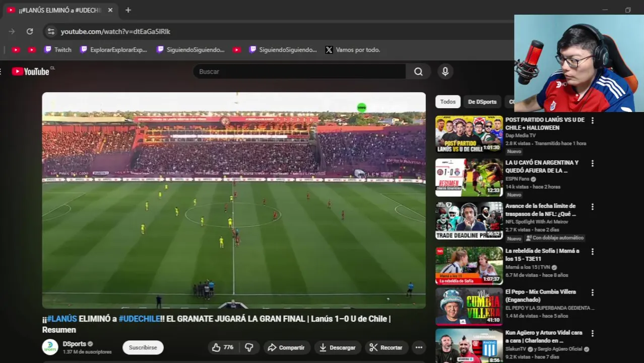Image resolution: width=644 pixels, height=363 pixels.
Task: Click EL PEPO Y LA SUPERBANDA channel name
Action: 550,308
